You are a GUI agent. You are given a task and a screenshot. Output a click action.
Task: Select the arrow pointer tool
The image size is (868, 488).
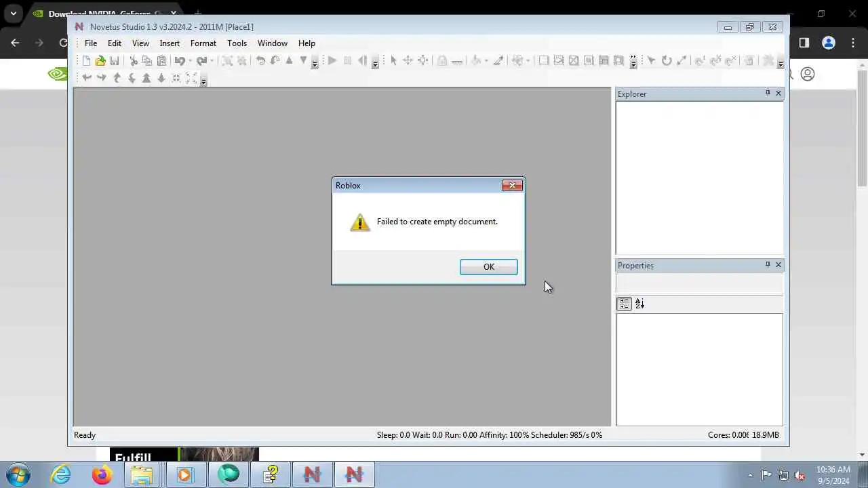tap(393, 61)
